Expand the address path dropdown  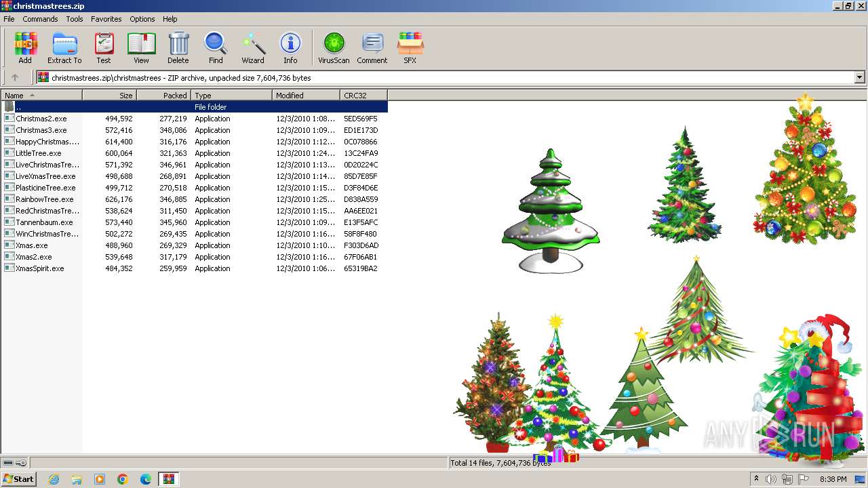pos(860,78)
